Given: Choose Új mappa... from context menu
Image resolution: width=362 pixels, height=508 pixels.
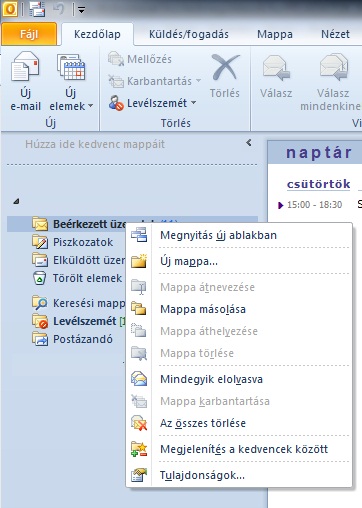Looking at the screenshot, I should tap(239, 261).
